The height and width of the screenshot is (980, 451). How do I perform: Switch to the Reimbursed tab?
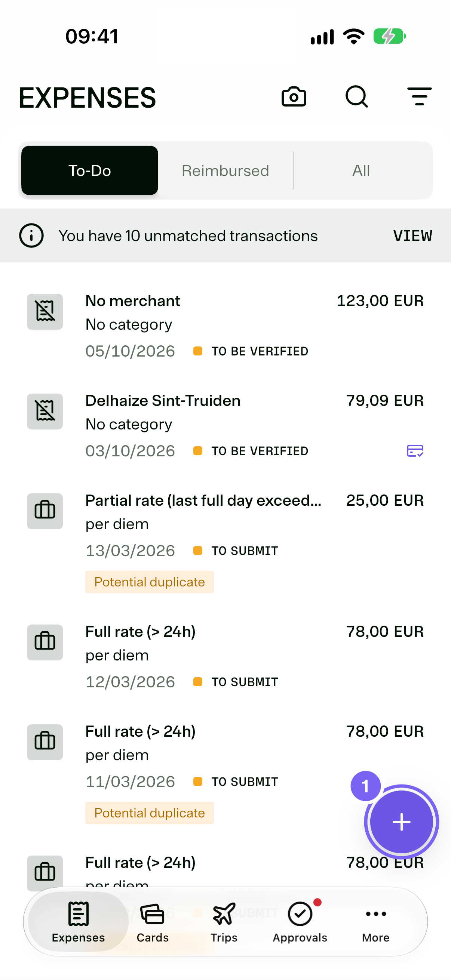click(225, 170)
